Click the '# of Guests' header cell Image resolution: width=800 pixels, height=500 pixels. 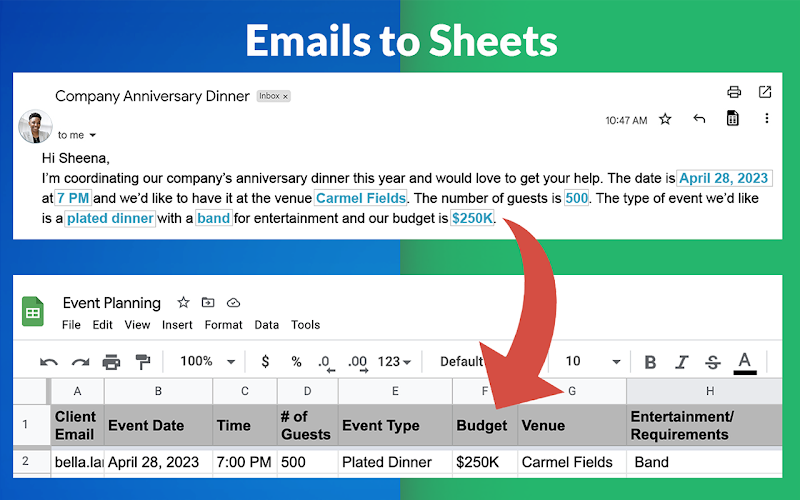(308, 425)
